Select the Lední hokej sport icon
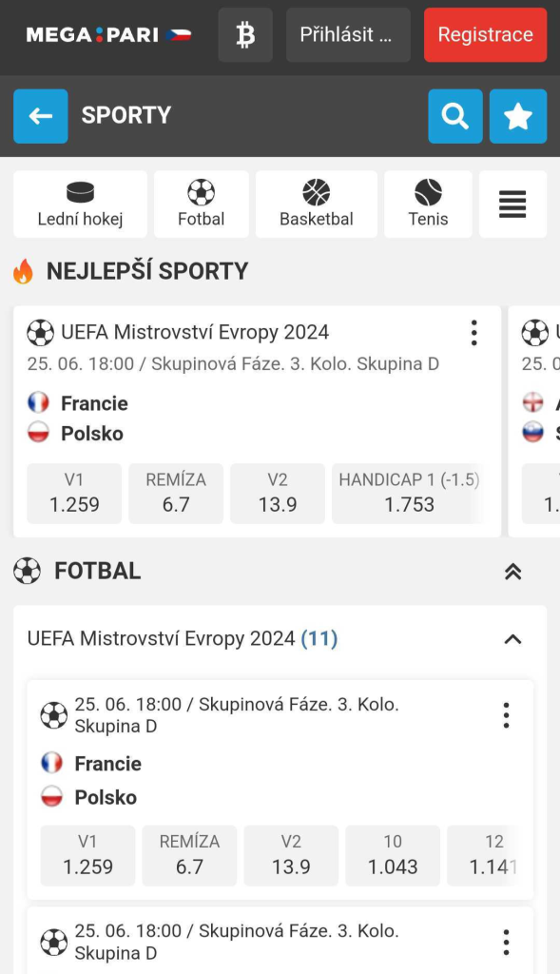Viewport: 560px width, 974px height. click(80, 204)
